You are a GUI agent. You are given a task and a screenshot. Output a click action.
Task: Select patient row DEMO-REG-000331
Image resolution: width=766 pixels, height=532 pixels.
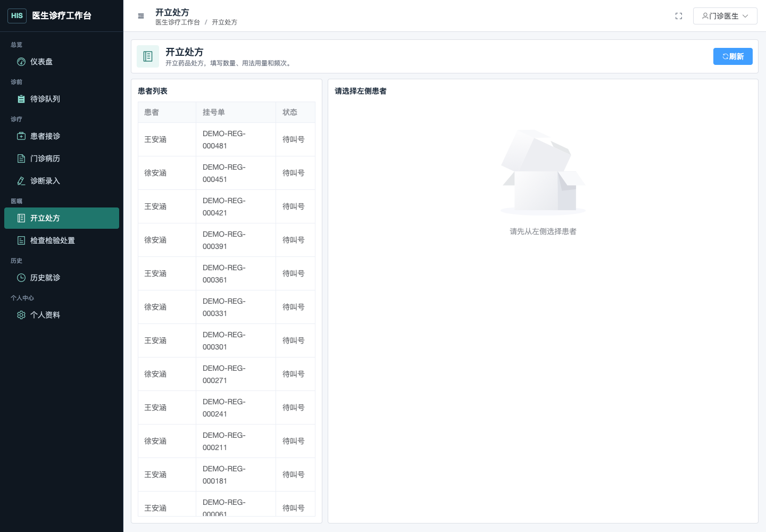click(x=227, y=307)
